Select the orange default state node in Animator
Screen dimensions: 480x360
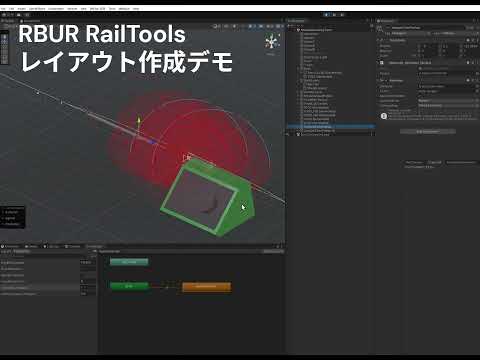(206, 287)
